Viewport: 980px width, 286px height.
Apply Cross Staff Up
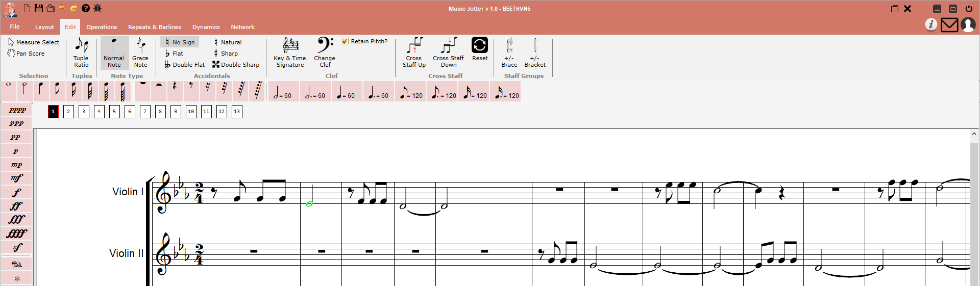(414, 53)
